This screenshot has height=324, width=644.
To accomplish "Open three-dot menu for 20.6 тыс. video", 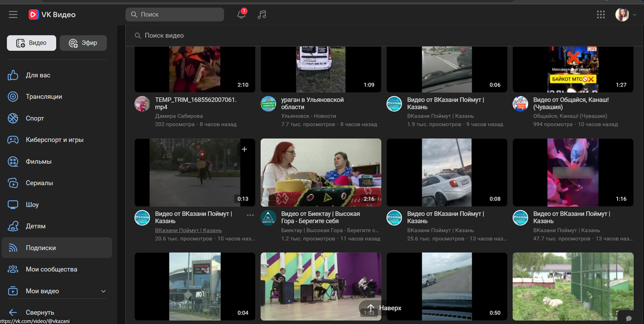I will coord(250,215).
